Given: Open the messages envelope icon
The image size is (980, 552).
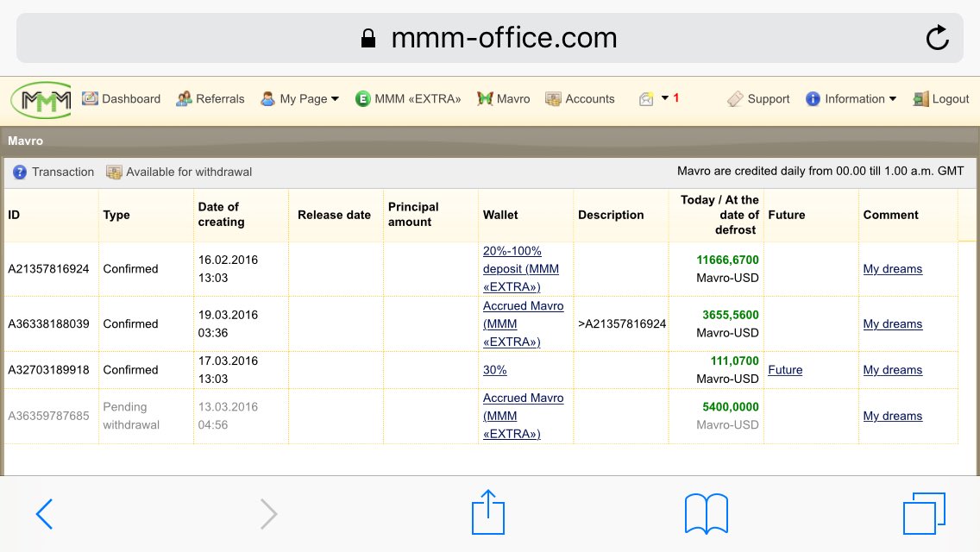Looking at the screenshot, I should point(646,99).
